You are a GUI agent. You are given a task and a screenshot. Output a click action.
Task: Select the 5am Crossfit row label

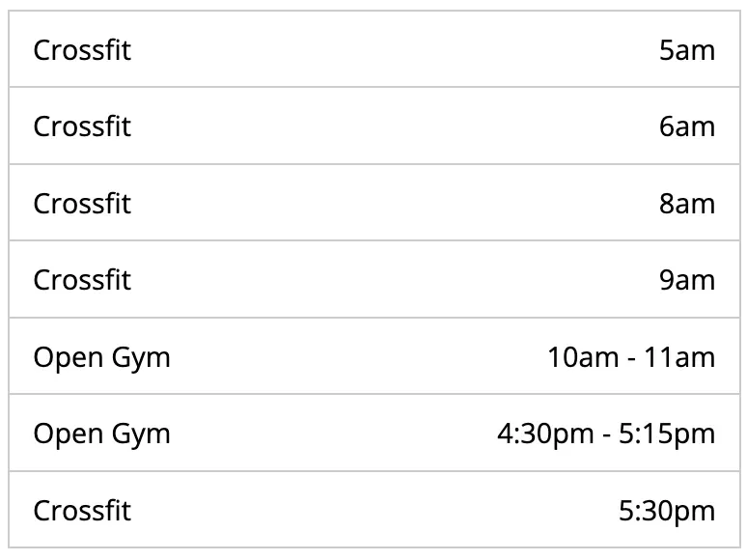point(82,49)
